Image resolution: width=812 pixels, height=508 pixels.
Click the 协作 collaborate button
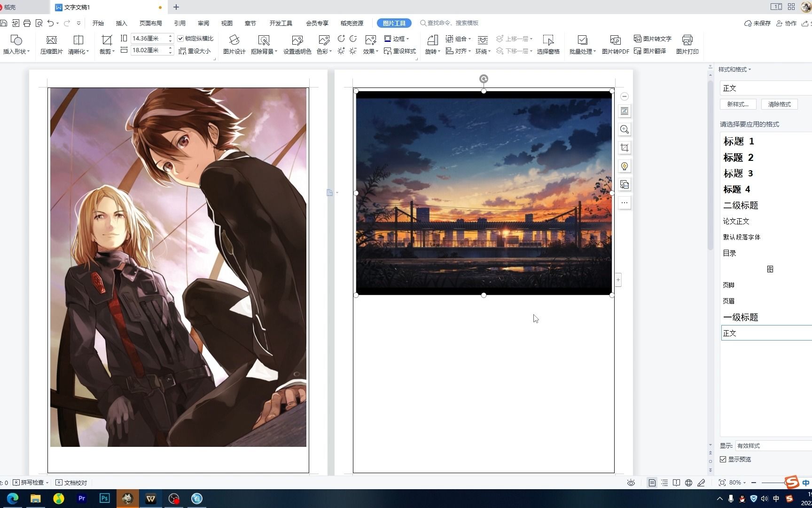click(x=787, y=23)
